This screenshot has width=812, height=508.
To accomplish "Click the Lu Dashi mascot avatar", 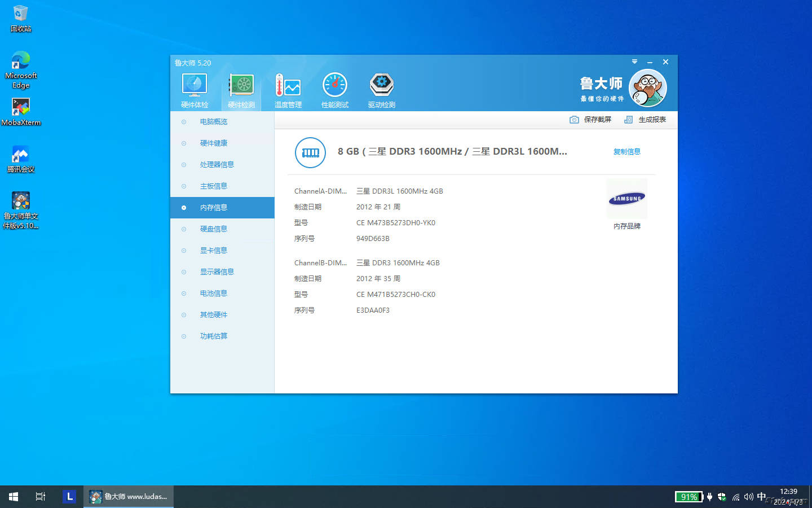I will [648, 88].
